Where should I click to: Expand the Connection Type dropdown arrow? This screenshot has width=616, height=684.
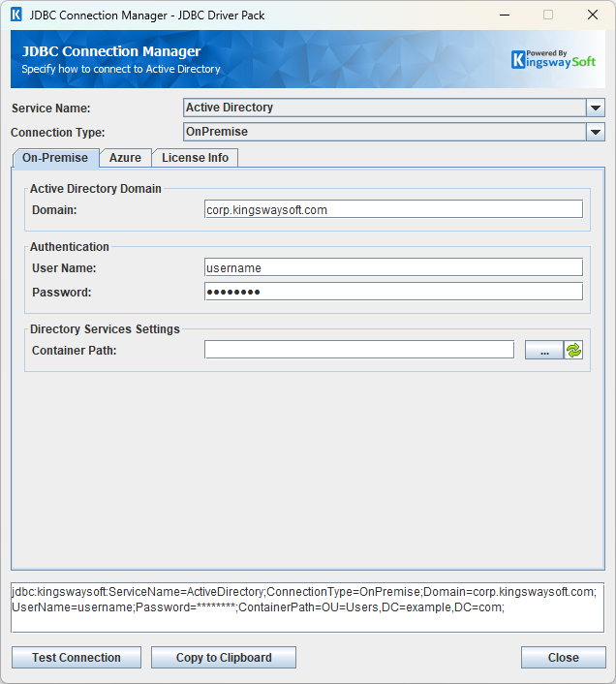click(596, 132)
